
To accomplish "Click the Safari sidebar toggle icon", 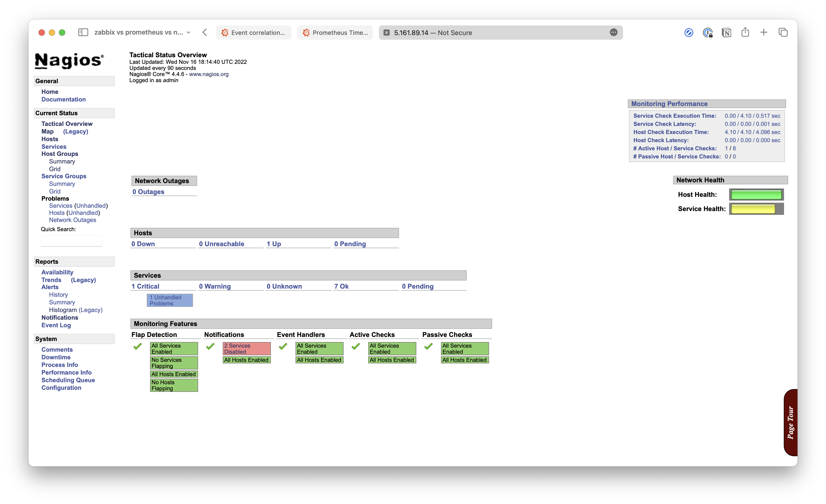I will click(83, 32).
